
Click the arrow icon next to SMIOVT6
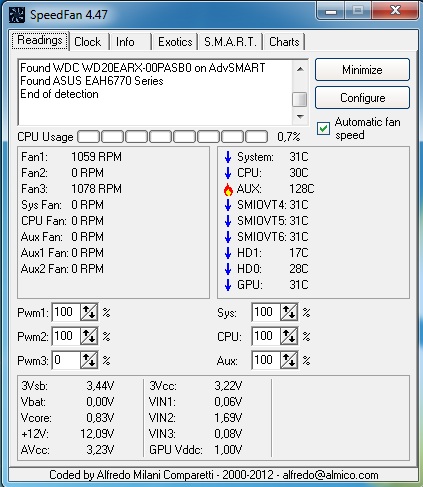(228, 237)
